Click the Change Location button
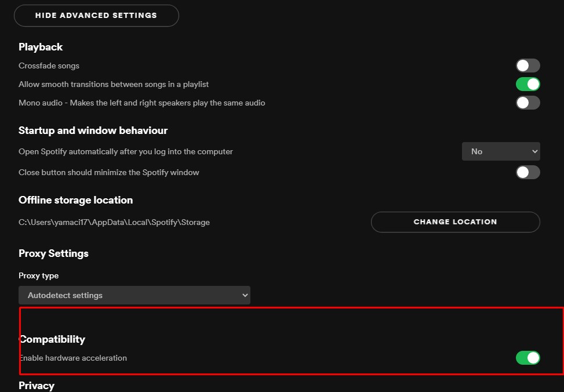The image size is (564, 392). [456, 222]
